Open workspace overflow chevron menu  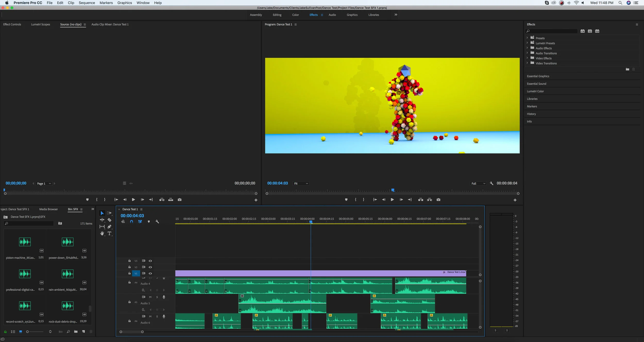(396, 15)
